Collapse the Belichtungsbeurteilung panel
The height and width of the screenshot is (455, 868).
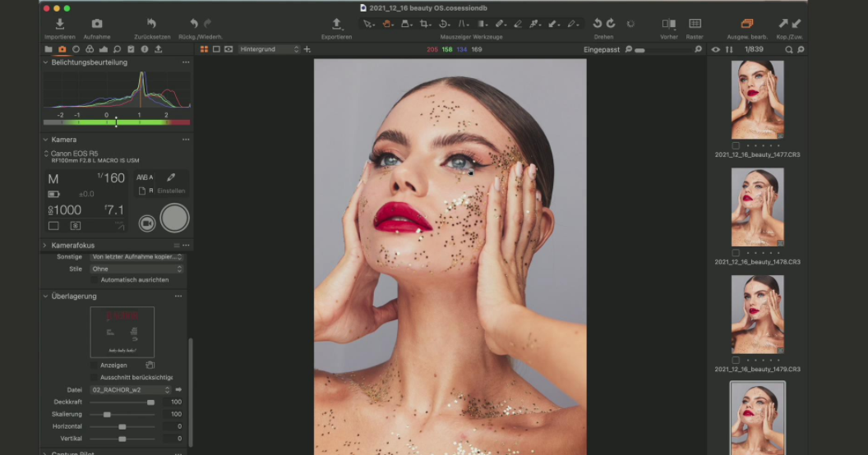coord(45,62)
